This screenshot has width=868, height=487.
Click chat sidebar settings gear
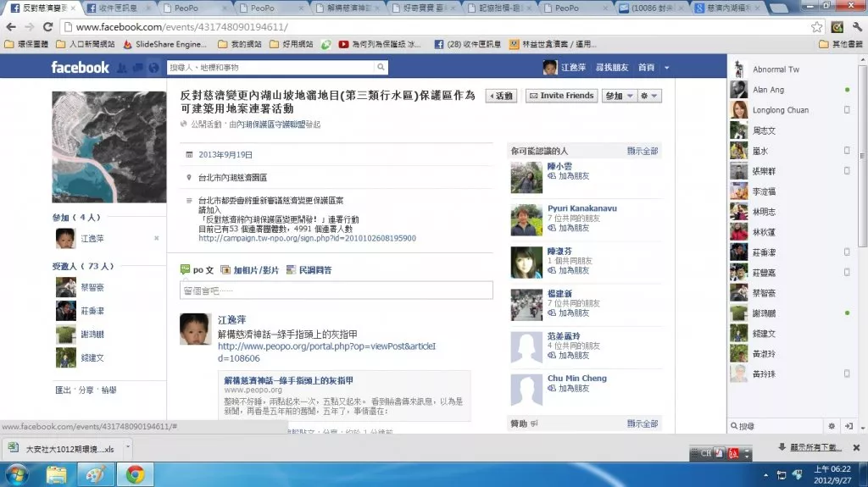tap(831, 426)
